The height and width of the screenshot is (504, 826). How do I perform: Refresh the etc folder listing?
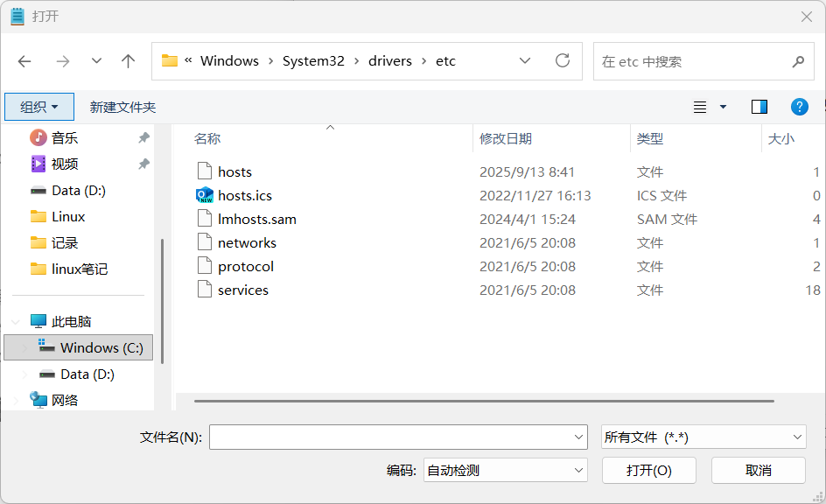[563, 61]
